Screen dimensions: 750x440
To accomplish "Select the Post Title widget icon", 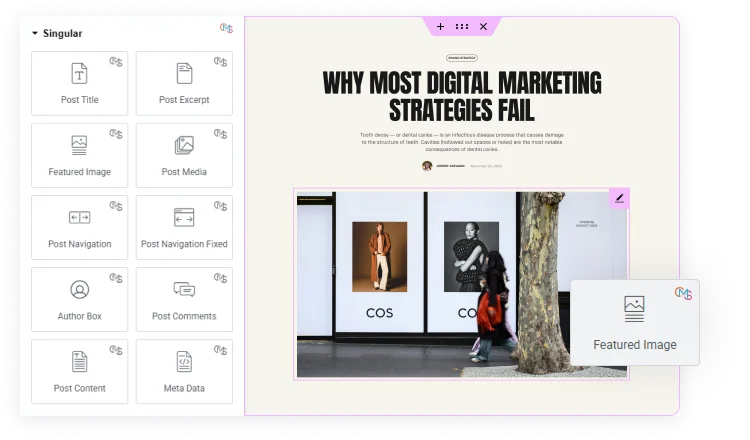I will click(x=79, y=74).
